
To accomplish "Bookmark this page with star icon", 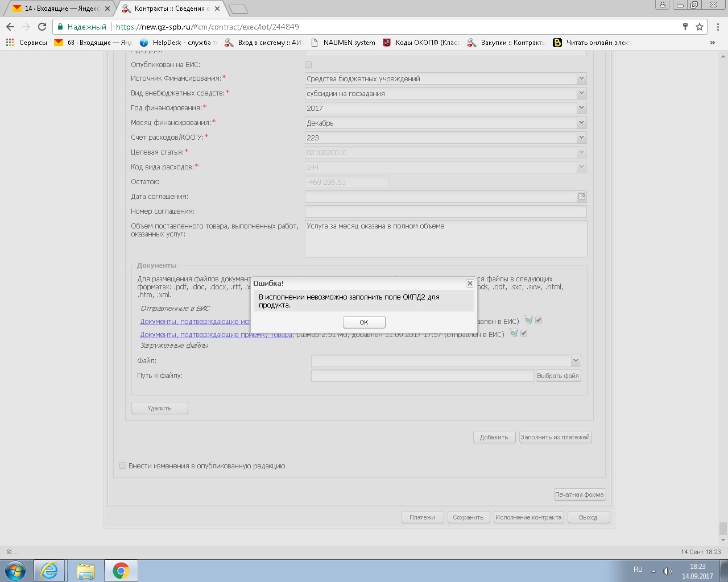I will click(x=700, y=27).
